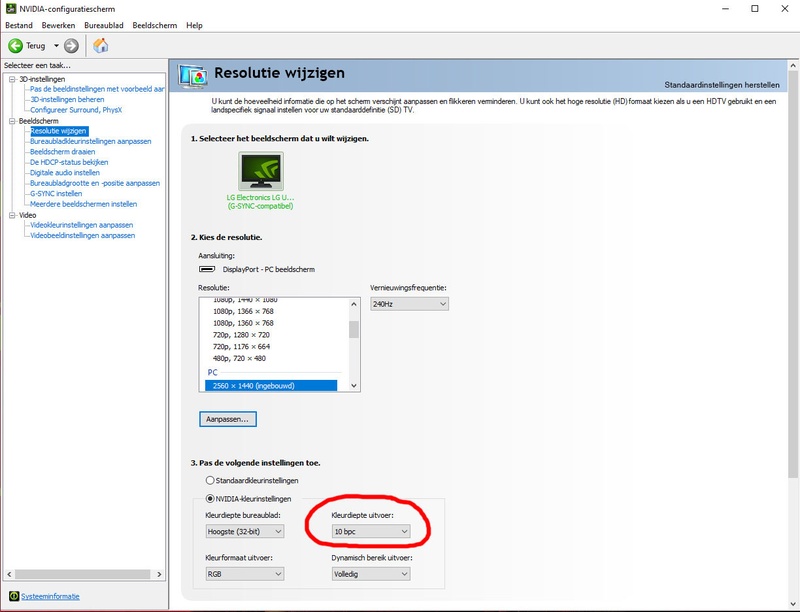800x612 pixels.
Task: Select the Standaardkleurinstellingen radio button
Action: 210,480
